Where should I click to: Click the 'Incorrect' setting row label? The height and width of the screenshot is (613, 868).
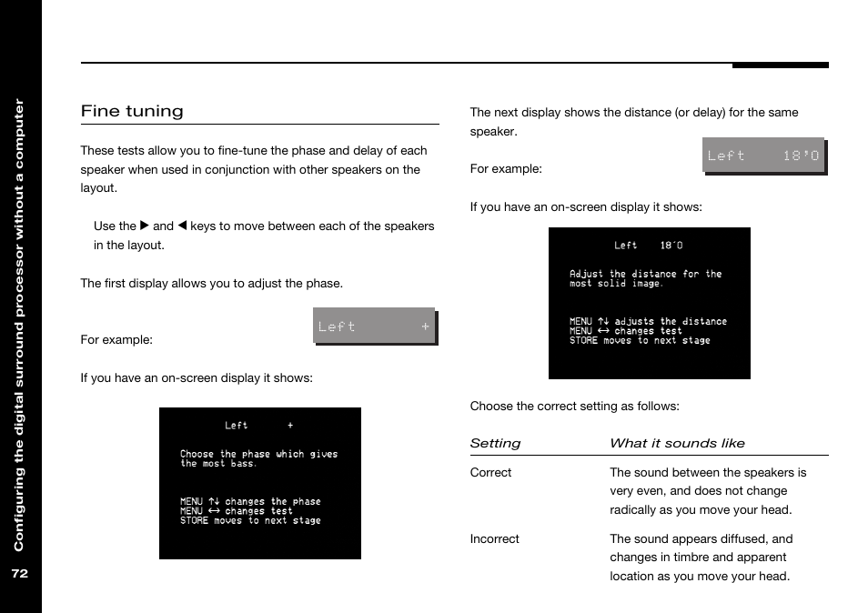coord(494,538)
